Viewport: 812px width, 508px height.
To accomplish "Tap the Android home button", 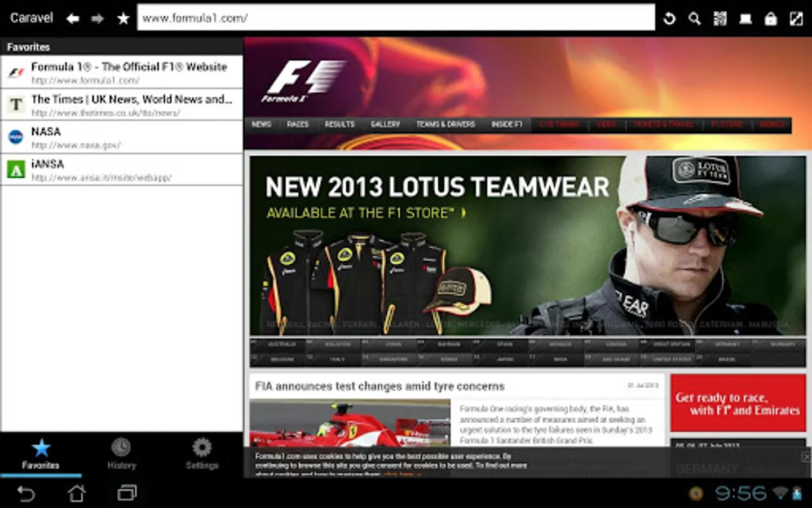I will (x=77, y=494).
